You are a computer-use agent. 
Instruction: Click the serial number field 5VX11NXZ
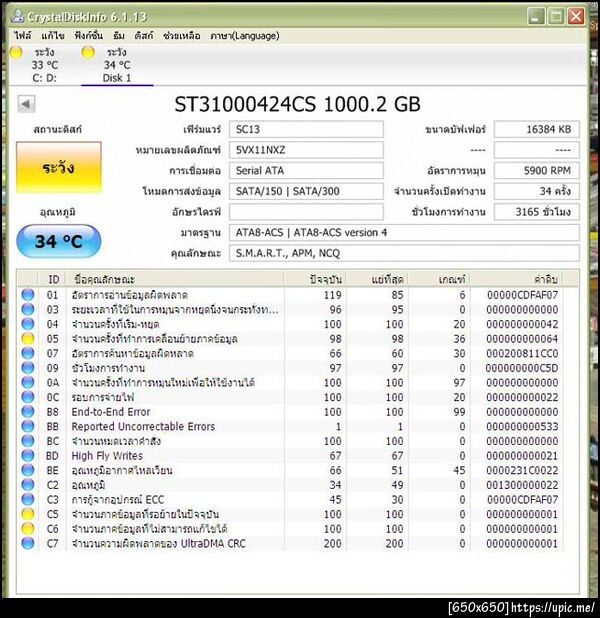coord(306,150)
